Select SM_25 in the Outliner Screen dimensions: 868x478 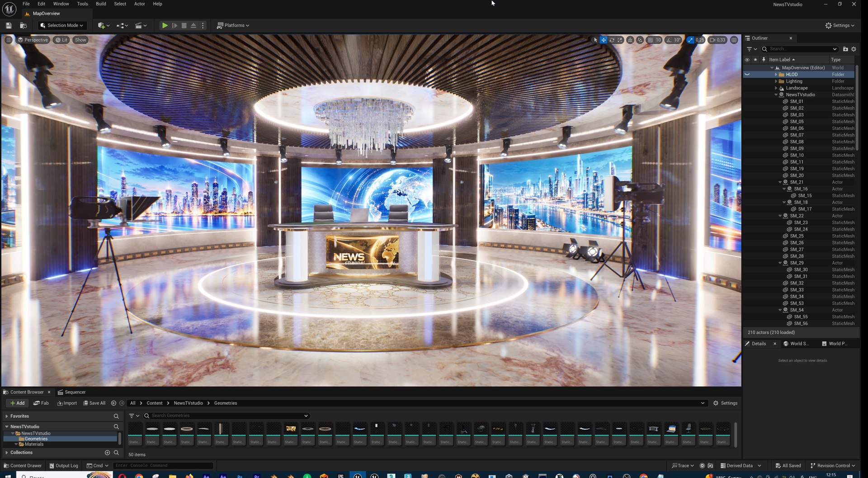tap(797, 236)
